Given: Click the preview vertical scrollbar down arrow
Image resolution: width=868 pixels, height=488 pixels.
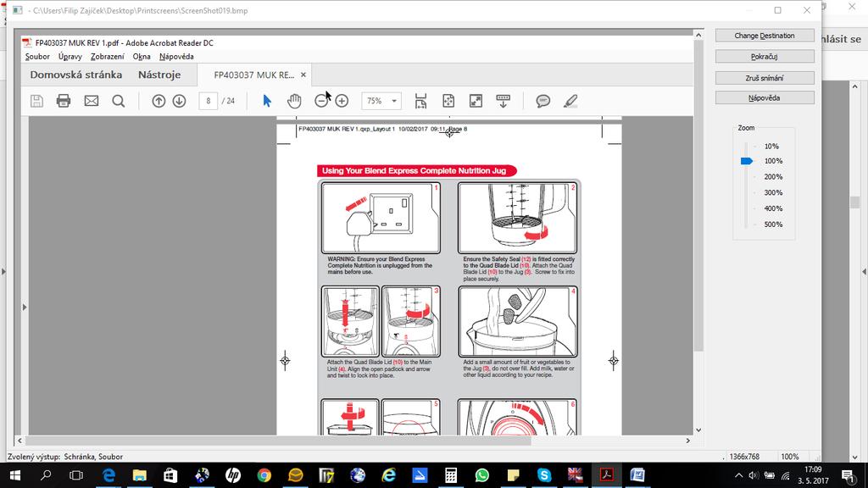Looking at the screenshot, I should (698, 430).
